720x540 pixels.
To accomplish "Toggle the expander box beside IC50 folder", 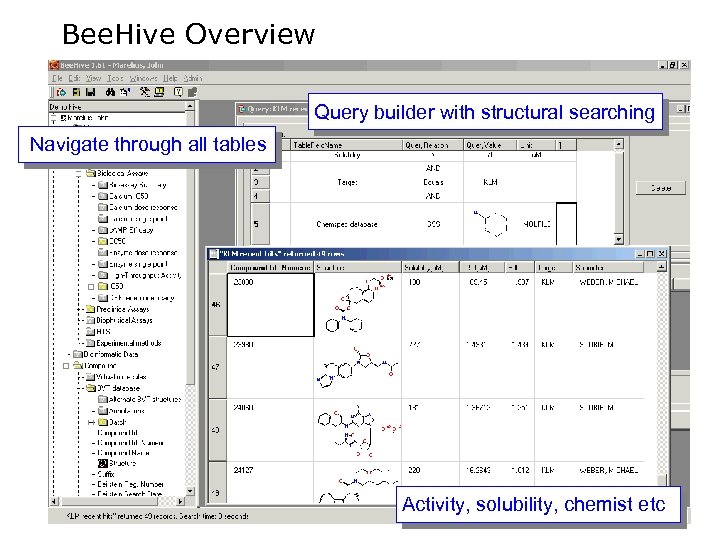I will (91, 287).
